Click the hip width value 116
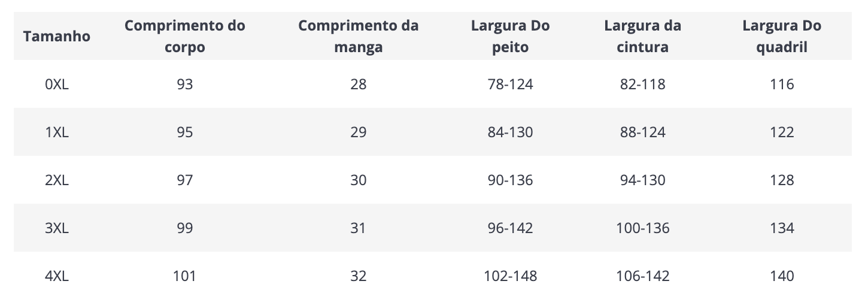 tap(782, 84)
